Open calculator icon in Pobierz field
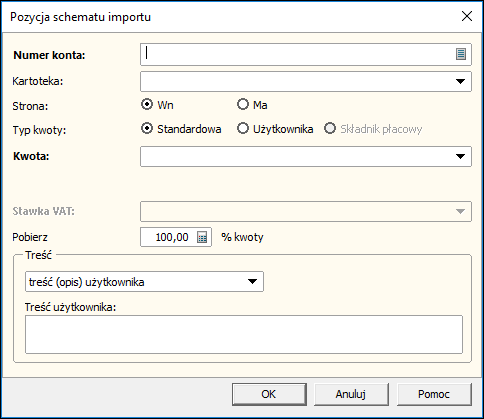This screenshot has height=419, width=484. pos(202,237)
